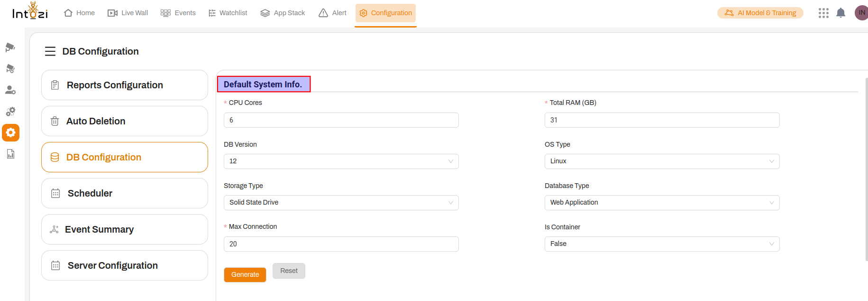Select Auto Deletion in the side menu
Viewport: 868px width, 301px height.
click(124, 121)
